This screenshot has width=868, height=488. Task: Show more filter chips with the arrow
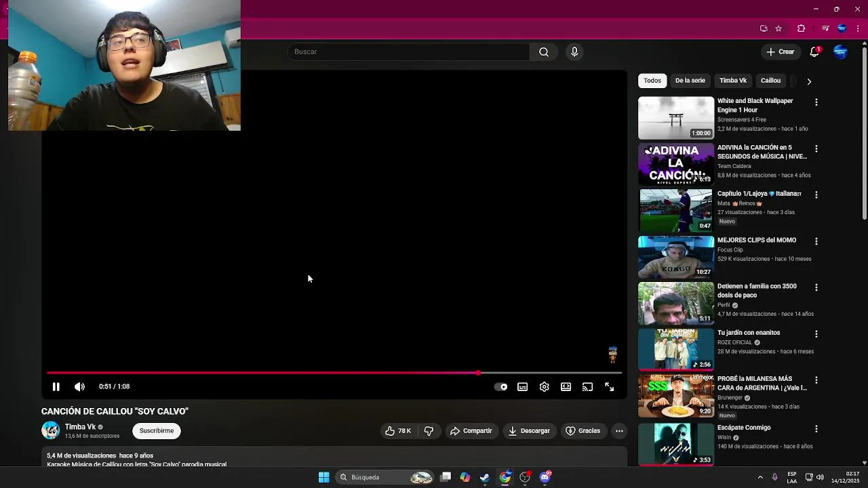pyautogui.click(x=809, y=81)
